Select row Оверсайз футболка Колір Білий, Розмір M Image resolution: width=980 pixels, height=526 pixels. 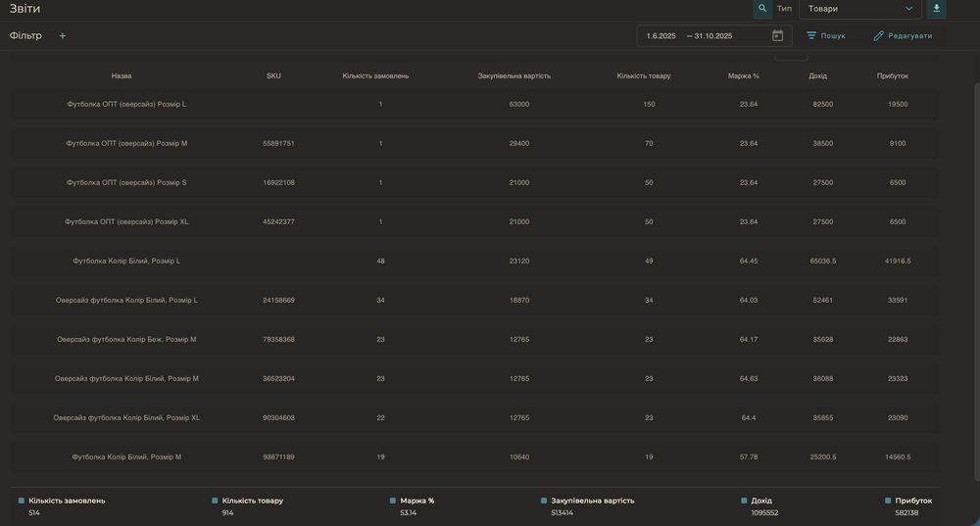[473, 378]
